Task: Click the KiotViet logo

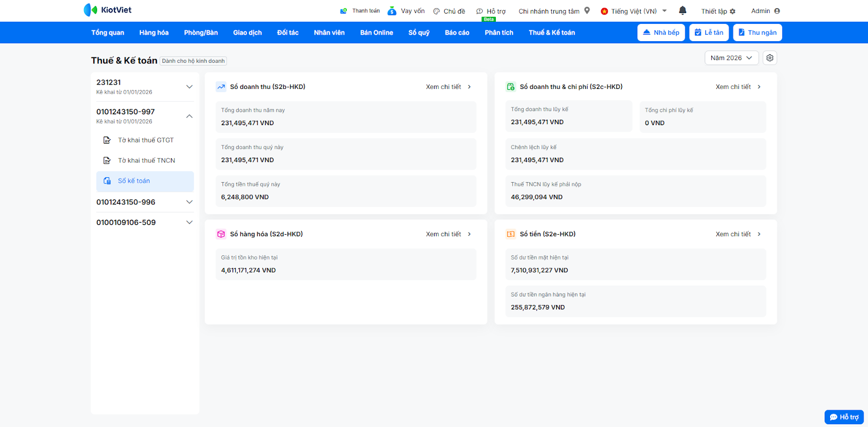Action: point(107,10)
